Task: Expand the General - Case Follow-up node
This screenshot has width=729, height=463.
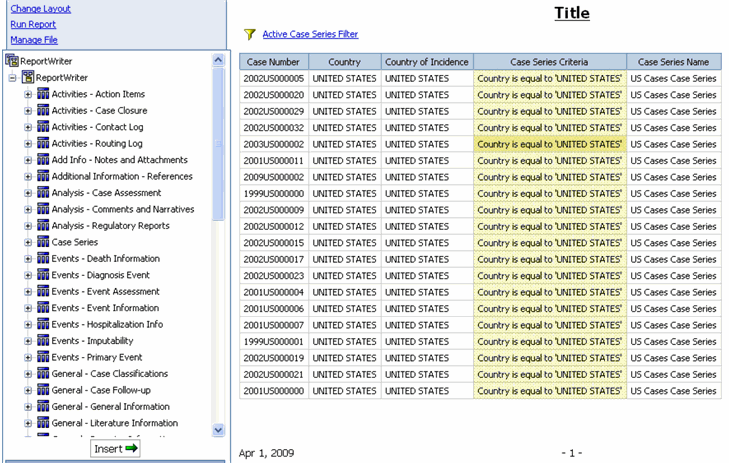Action: 28,390
